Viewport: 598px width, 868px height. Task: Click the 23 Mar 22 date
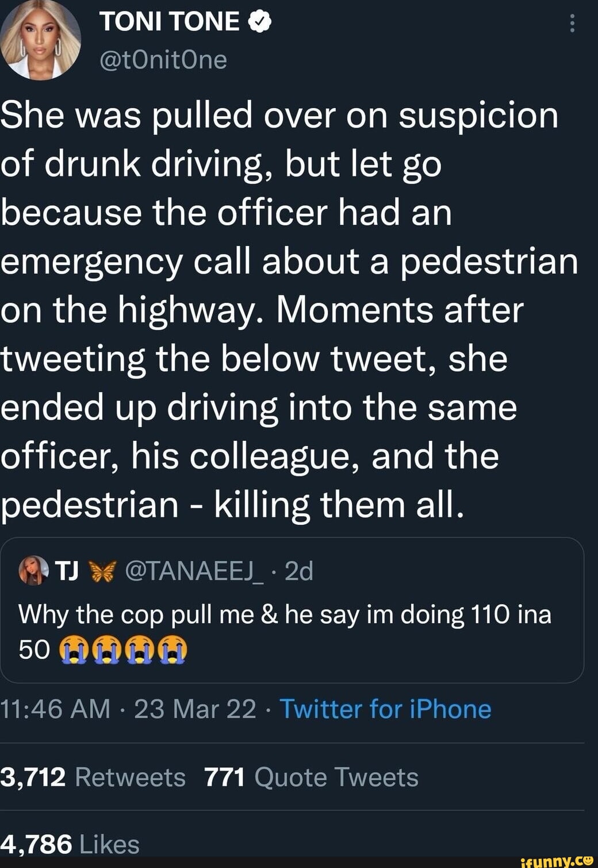click(195, 709)
